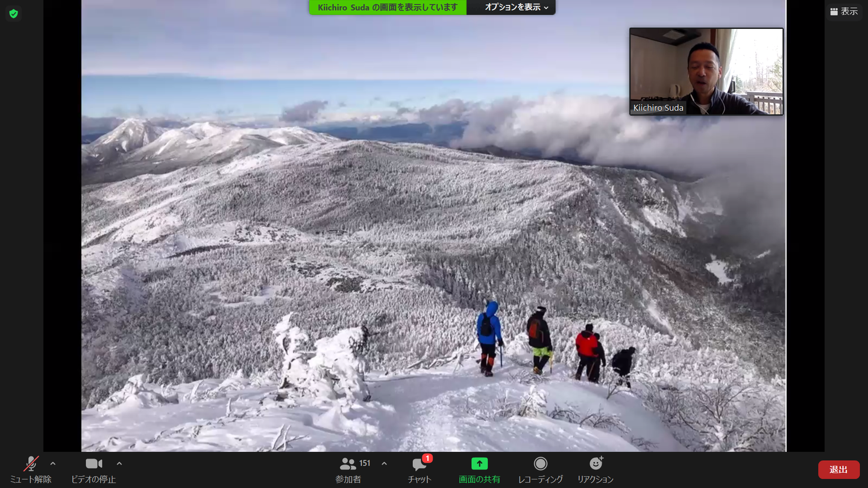Click the Kiichiro Suda name label
Viewport: 868px width, 488px height.
(x=658, y=108)
